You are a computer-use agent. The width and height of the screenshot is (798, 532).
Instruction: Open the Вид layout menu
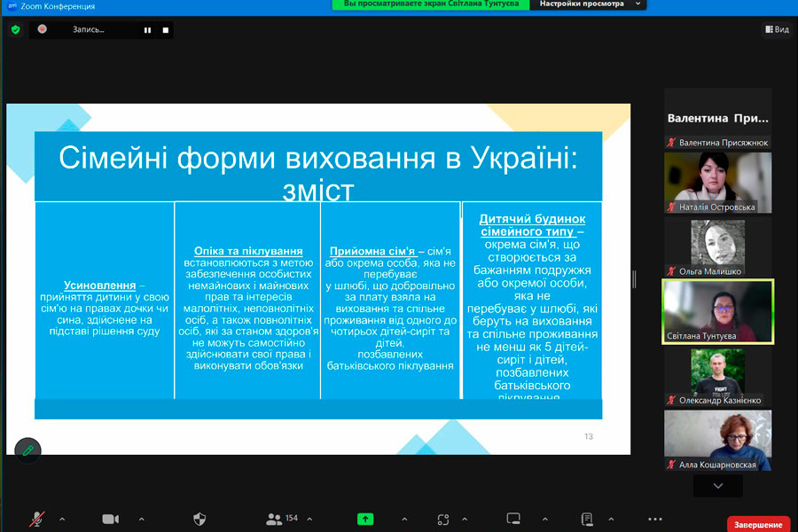pos(777,29)
